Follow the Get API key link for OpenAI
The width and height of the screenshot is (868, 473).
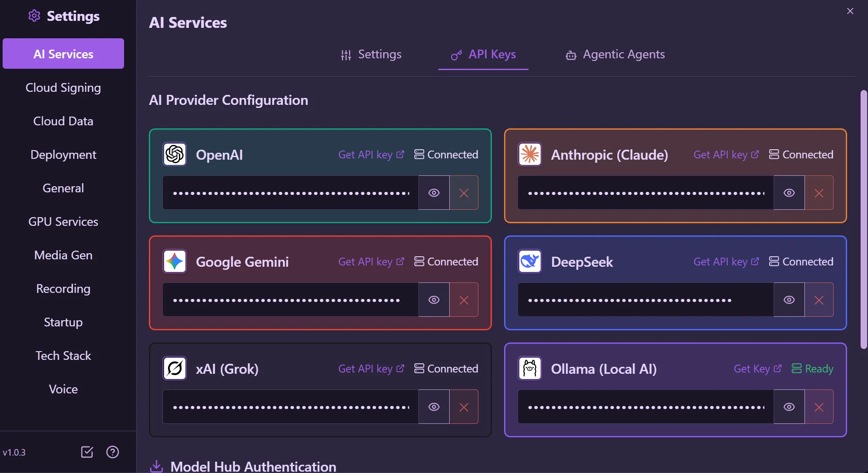click(371, 154)
